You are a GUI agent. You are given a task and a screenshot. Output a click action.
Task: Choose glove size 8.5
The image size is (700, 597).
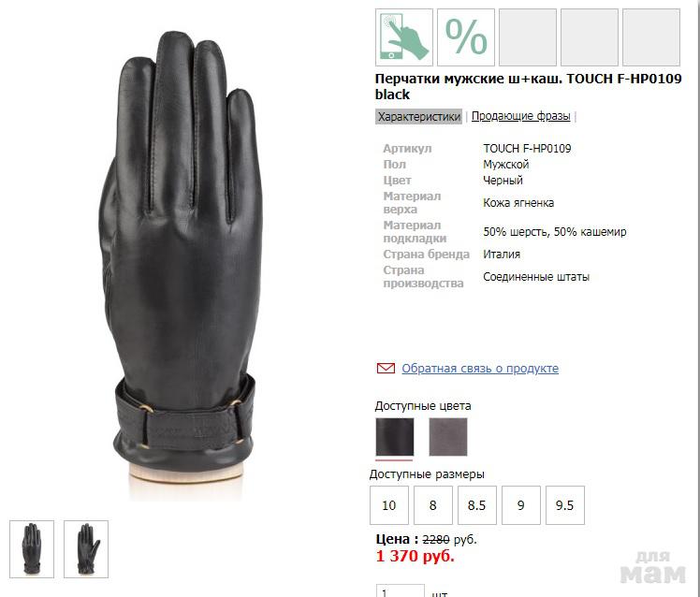(x=476, y=505)
